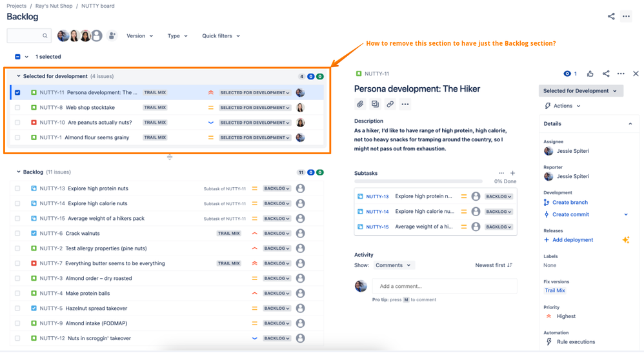
Task: Open the Type filter dropdown
Action: click(x=177, y=35)
